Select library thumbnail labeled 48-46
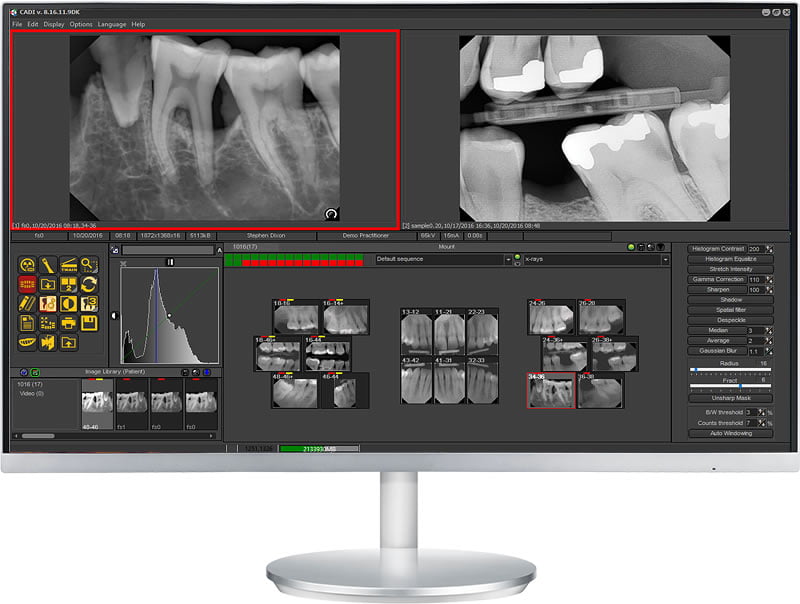This screenshot has width=800, height=604. coord(97,405)
